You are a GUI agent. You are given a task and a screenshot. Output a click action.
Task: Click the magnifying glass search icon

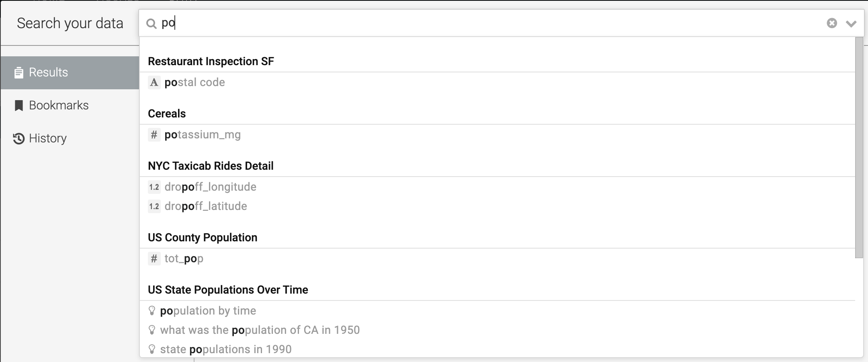point(151,24)
